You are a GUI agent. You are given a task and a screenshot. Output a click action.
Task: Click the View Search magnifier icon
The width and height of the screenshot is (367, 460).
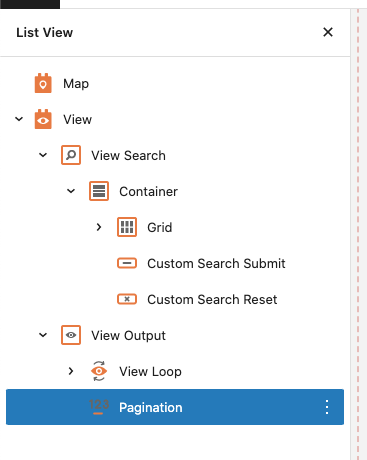71,155
